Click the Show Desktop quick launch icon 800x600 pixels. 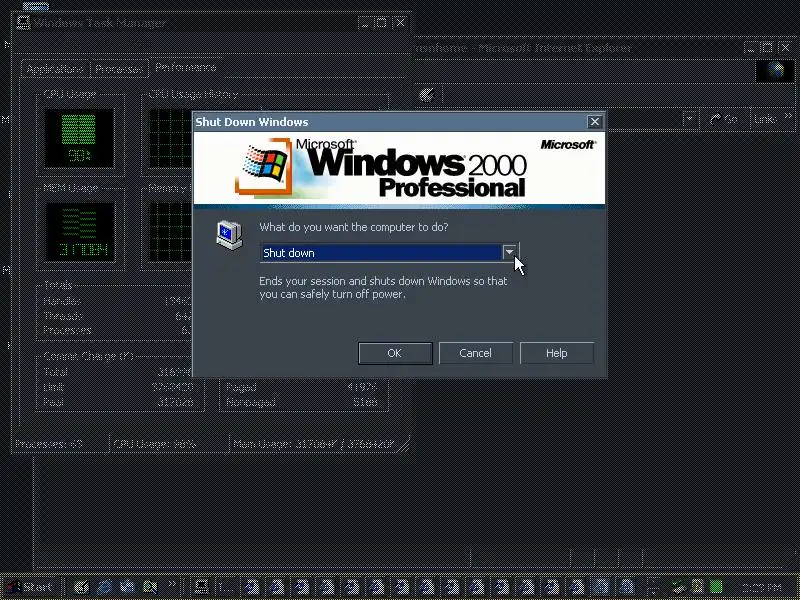[82, 587]
